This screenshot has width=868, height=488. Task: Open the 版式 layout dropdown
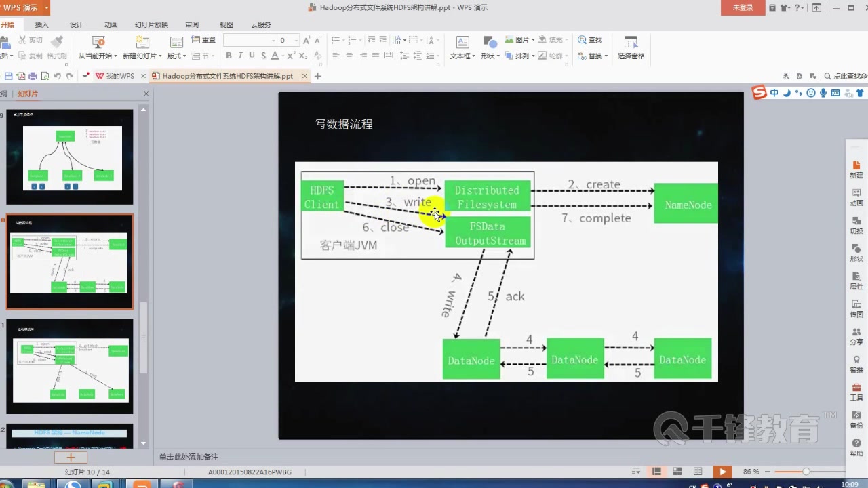[x=178, y=55]
